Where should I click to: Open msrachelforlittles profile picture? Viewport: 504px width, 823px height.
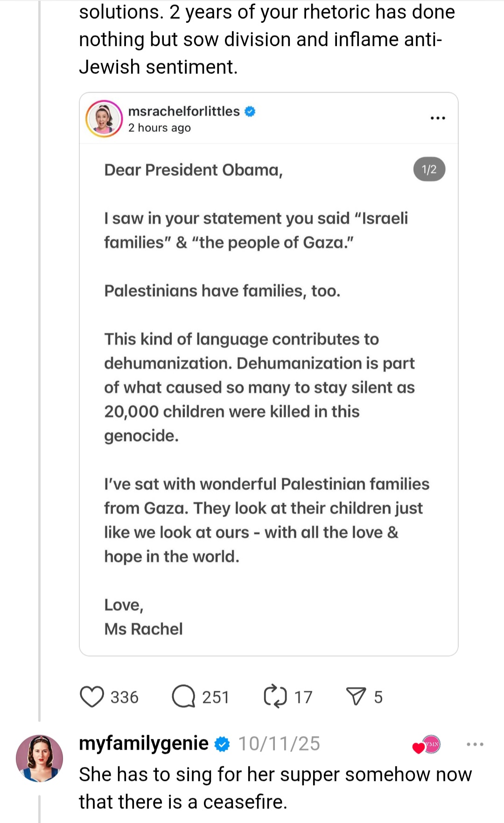pyautogui.click(x=104, y=119)
